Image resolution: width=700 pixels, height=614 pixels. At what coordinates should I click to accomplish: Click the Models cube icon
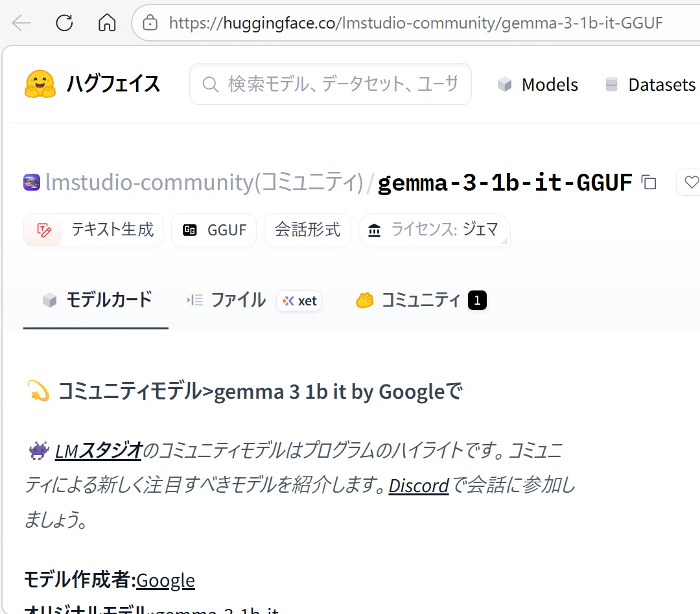[504, 84]
